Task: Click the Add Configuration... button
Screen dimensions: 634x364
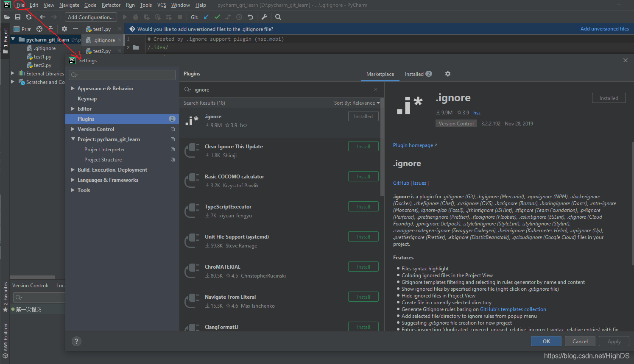Action: (91, 17)
